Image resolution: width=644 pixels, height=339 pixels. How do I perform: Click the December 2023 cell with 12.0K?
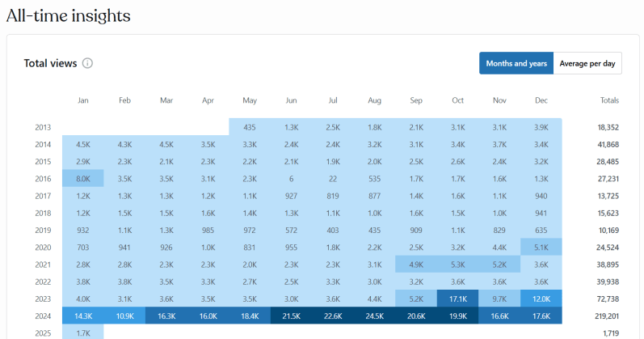[541, 297]
